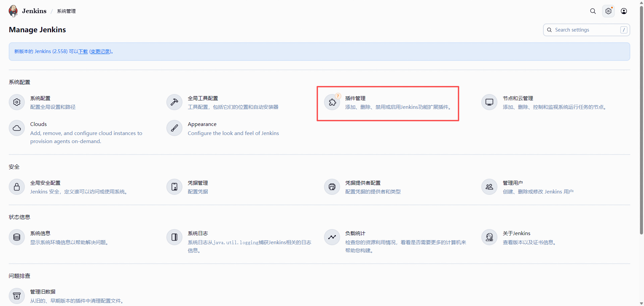Click the slash shortcut hint in search
Image resolution: width=644 pixels, height=306 pixels.
pos(624,30)
